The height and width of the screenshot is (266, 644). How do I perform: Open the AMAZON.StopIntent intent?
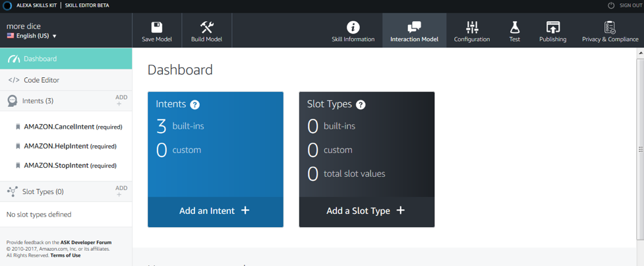point(71,166)
